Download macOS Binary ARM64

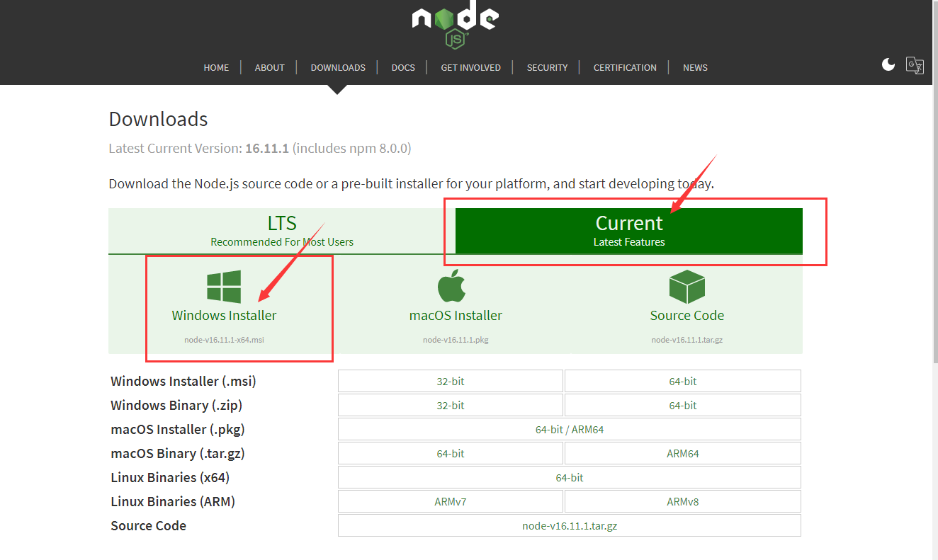click(683, 453)
